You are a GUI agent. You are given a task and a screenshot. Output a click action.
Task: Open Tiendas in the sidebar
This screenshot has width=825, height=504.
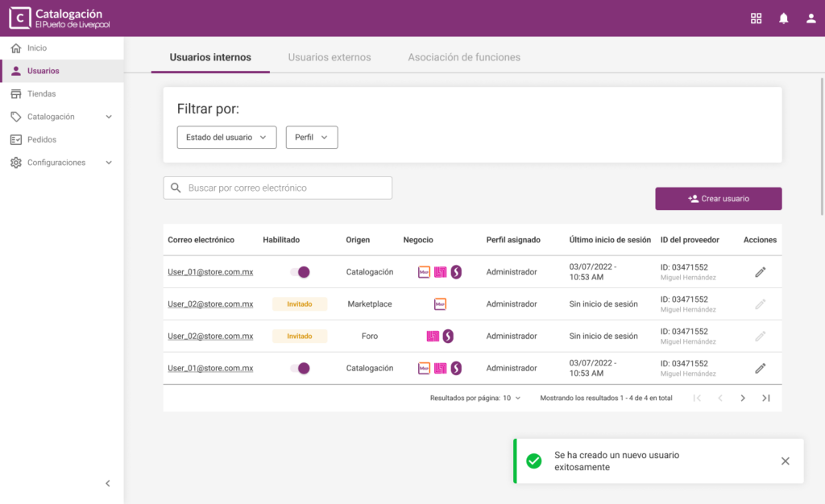click(x=62, y=93)
